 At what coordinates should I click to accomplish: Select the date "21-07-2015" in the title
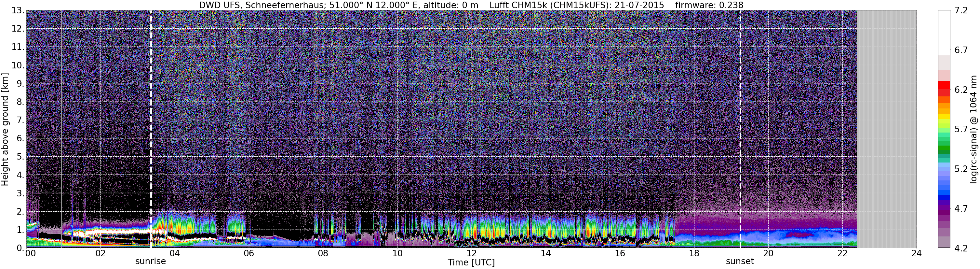pos(639,5)
